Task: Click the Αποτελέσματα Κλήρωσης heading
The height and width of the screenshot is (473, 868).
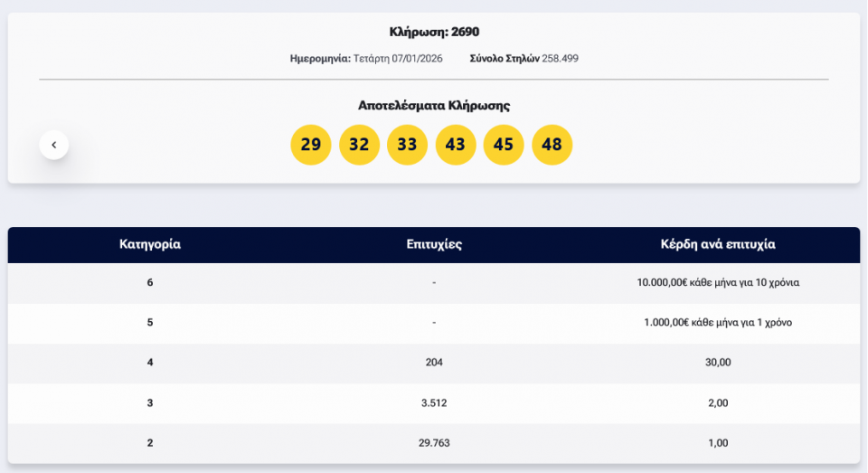Action: (434, 106)
